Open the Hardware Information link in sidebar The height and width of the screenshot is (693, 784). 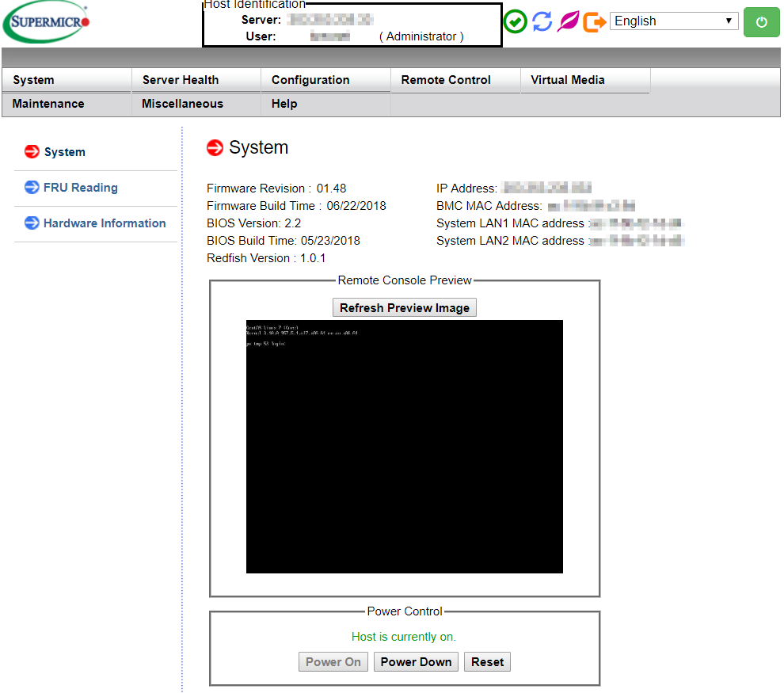[x=105, y=223]
